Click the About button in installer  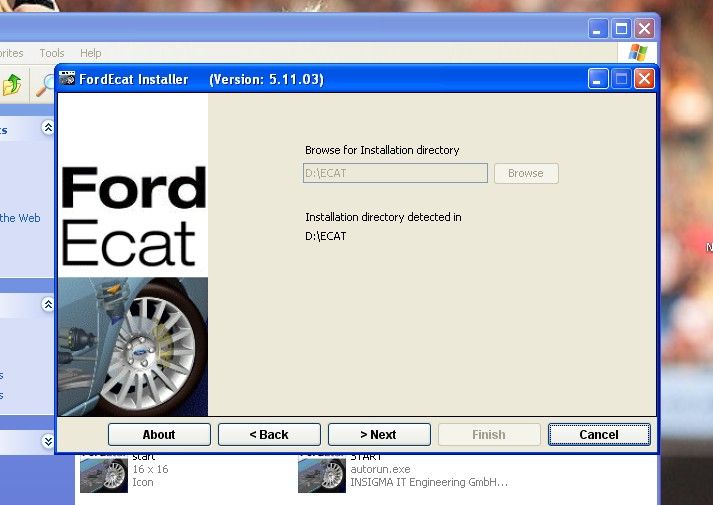pos(159,435)
